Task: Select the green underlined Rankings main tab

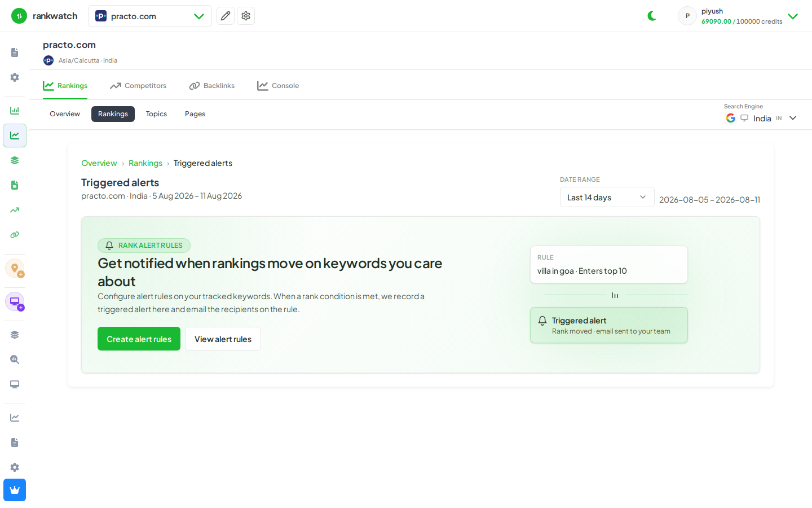Action: click(x=65, y=86)
